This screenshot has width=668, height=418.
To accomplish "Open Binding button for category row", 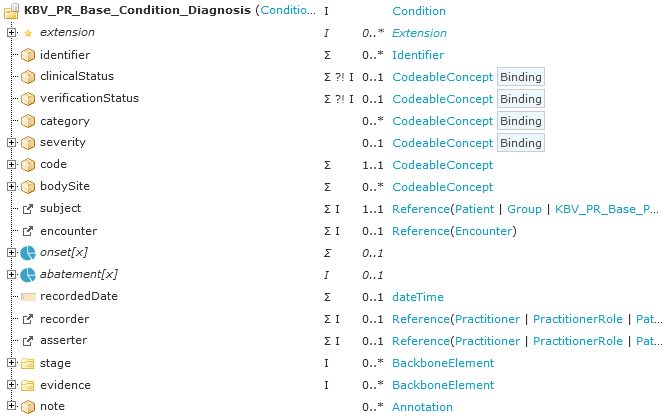I will click(521, 121).
